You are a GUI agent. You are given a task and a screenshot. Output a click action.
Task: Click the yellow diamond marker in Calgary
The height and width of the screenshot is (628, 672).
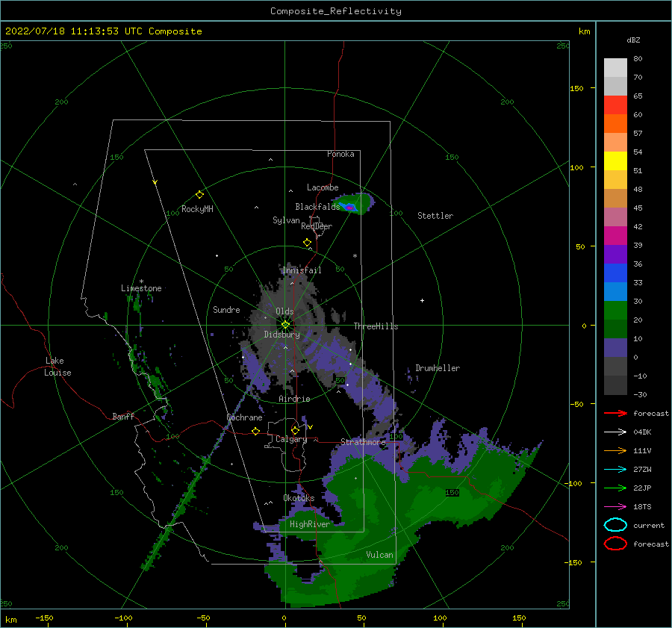coord(295,430)
